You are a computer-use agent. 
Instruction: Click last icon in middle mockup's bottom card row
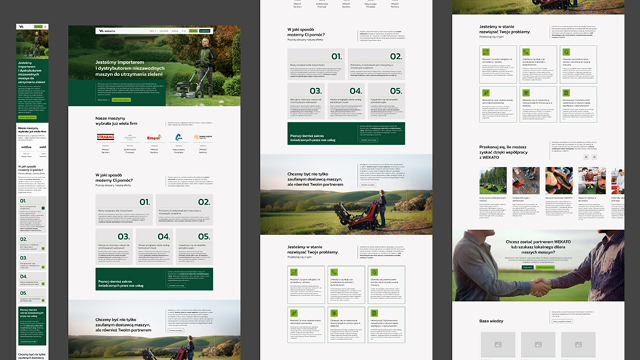tap(374, 313)
